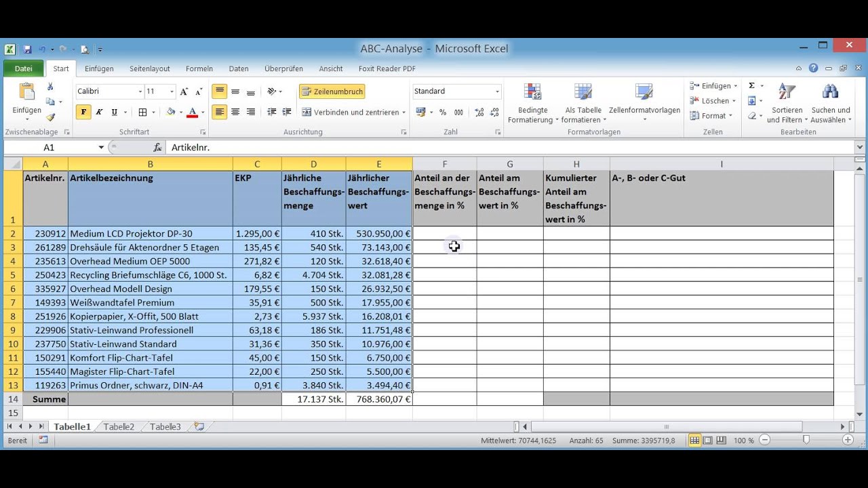
Task: Open the Name Box A1 dropdown arrow
Action: point(101,147)
